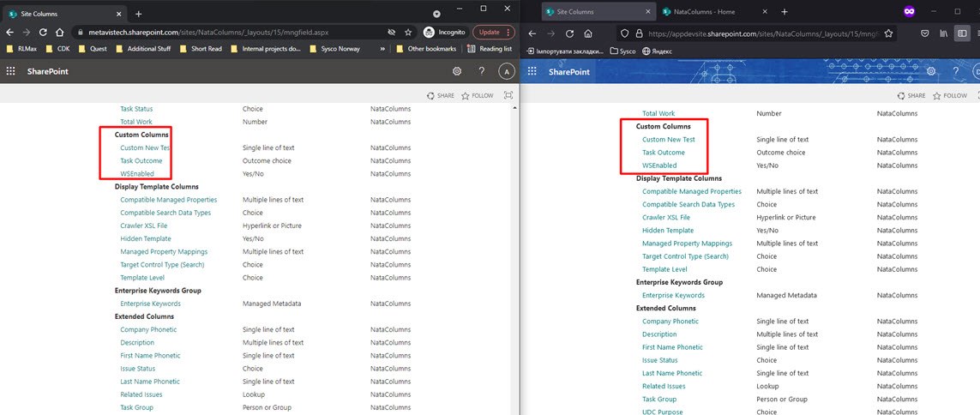This screenshot has width=980, height=415.
Task: Open settings gear in left SharePoint window
Action: (457, 71)
